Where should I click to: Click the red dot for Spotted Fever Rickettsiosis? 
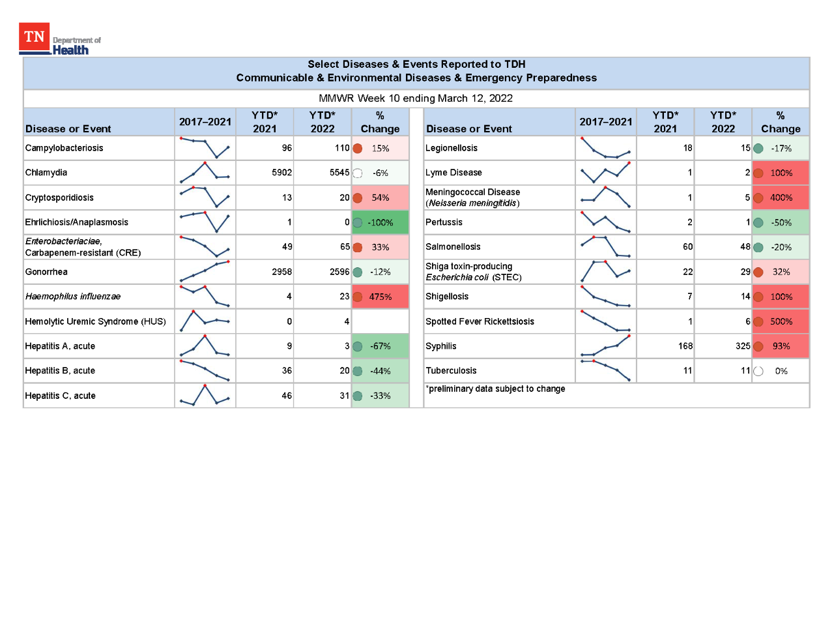tap(758, 322)
